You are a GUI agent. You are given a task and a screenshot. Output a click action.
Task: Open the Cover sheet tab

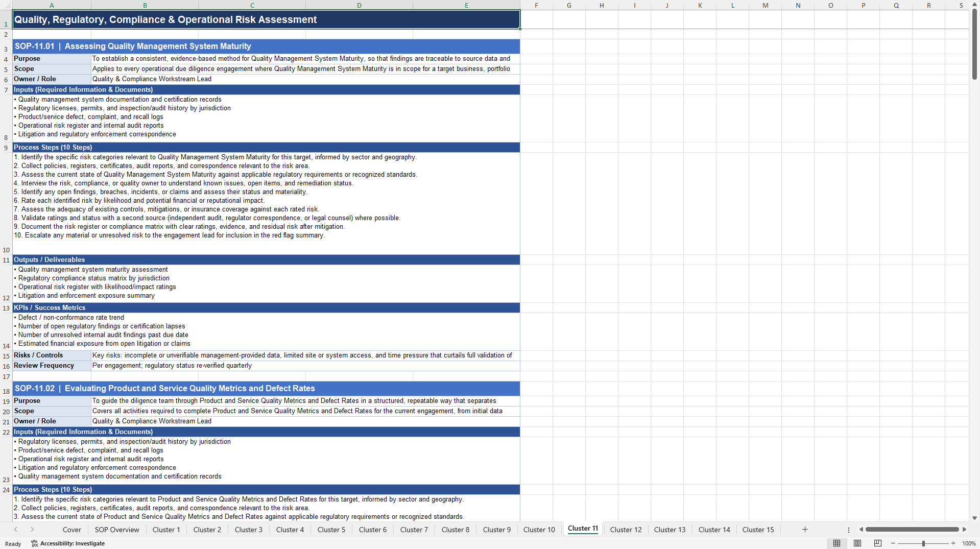pyautogui.click(x=72, y=530)
